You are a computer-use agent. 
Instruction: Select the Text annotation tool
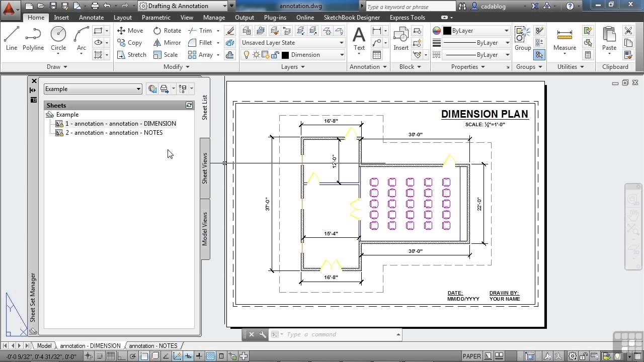click(x=359, y=39)
